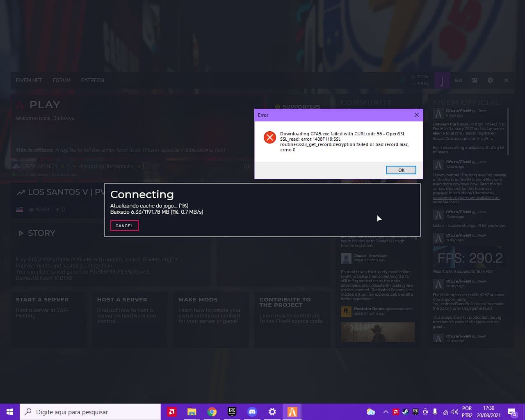This screenshot has height=420, width=525.
Task: Open the clock showing 17:30
Action: tap(489, 412)
